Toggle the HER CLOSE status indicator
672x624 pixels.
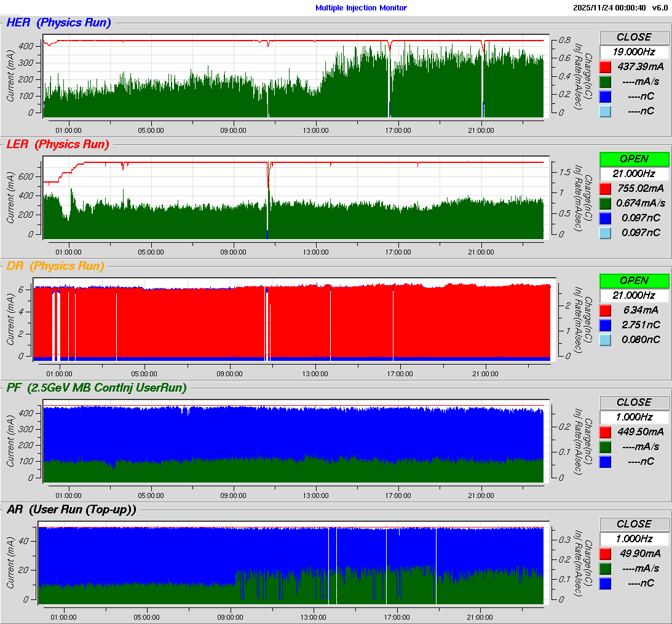[x=634, y=37]
